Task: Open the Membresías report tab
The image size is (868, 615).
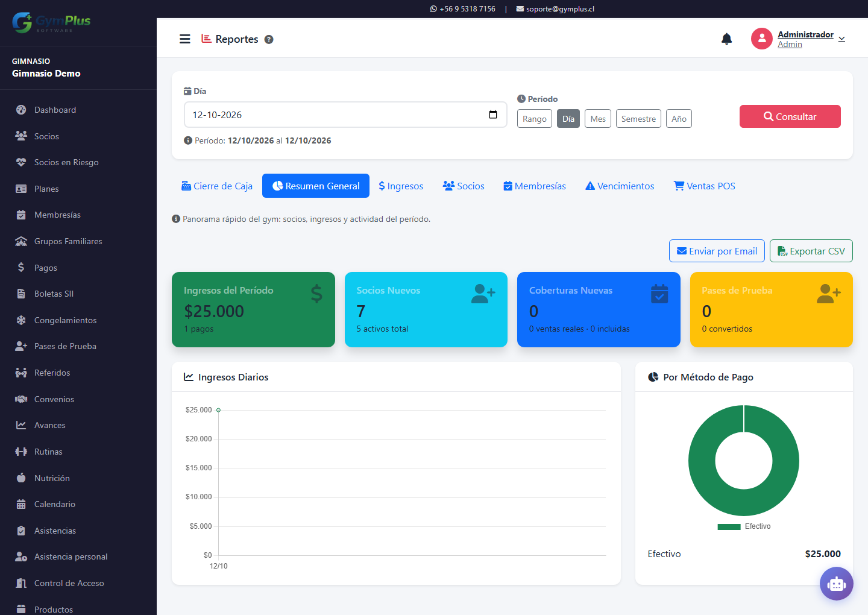Action: point(535,186)
